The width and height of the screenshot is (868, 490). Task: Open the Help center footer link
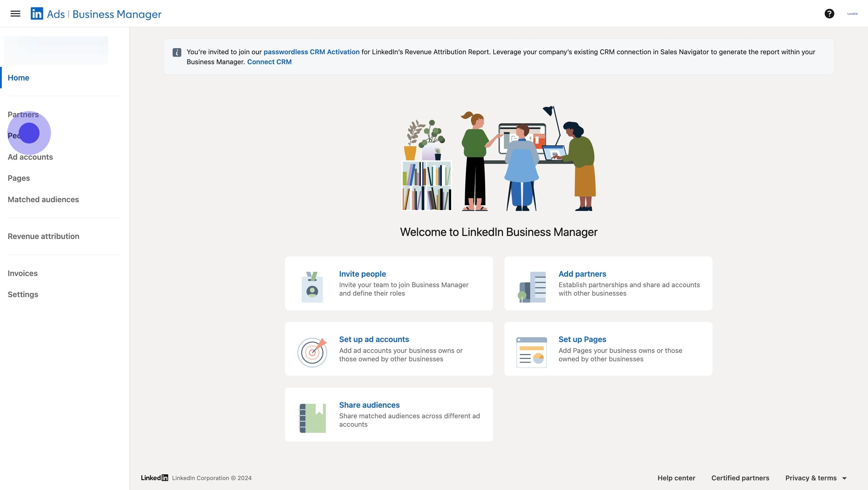(676, 478)
